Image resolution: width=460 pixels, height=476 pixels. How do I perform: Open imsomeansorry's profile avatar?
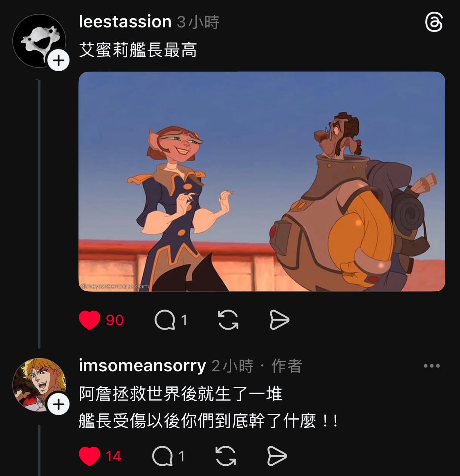39,385
